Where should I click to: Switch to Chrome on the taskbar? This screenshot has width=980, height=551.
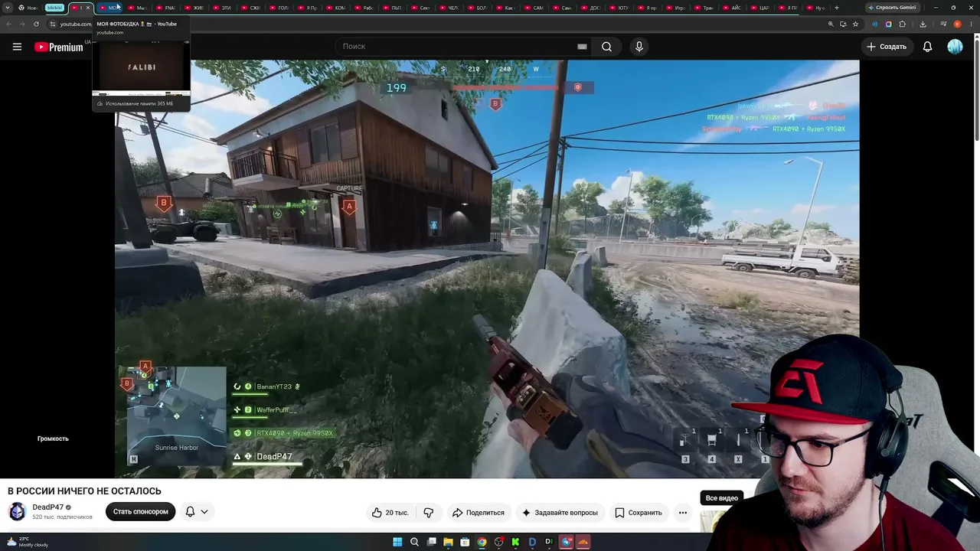(x=482, y=542)
